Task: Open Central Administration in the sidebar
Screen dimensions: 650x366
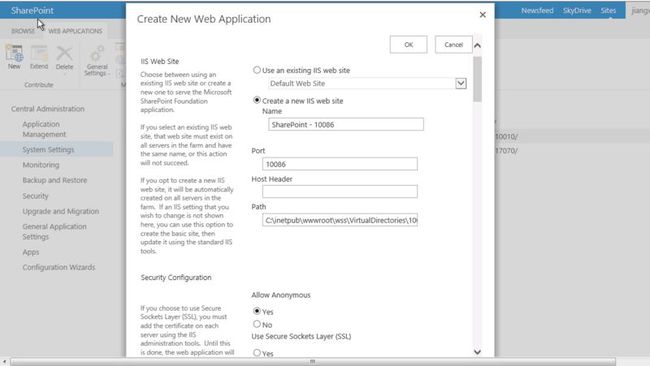Action: click(48, 109)
